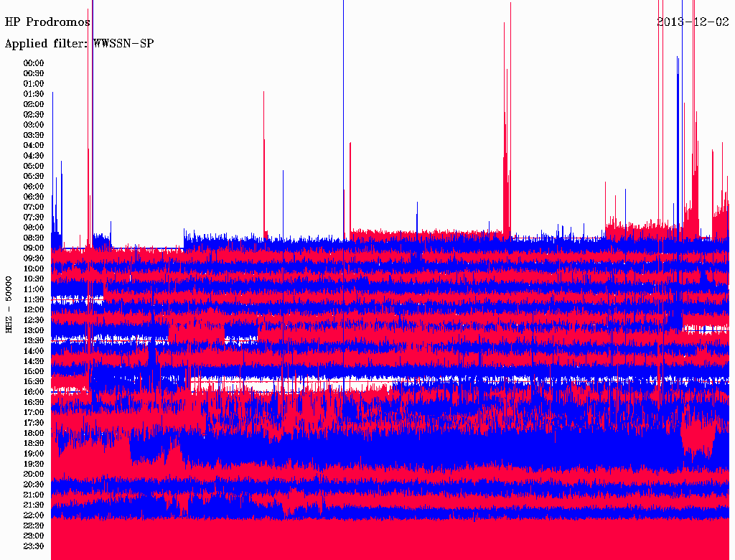Click the 06:00 time label
The image size is (735, 560).
(34, 186)
